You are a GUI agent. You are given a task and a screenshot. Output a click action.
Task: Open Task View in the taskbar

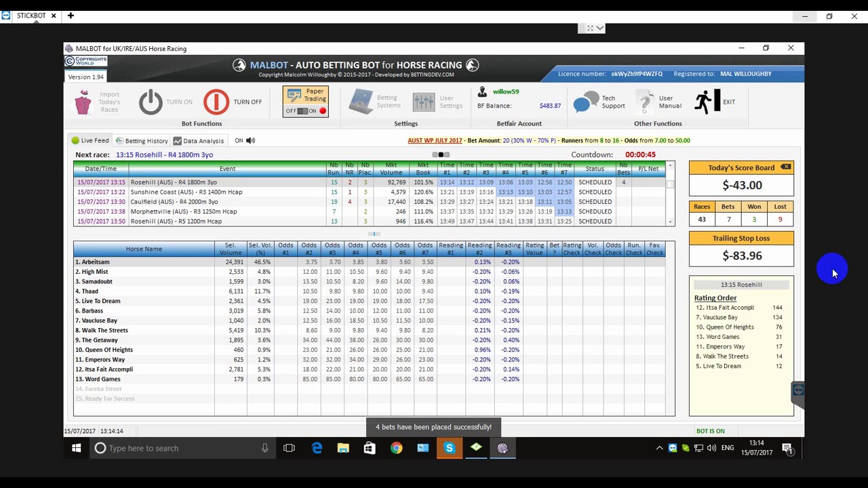(x=289, y=448)
